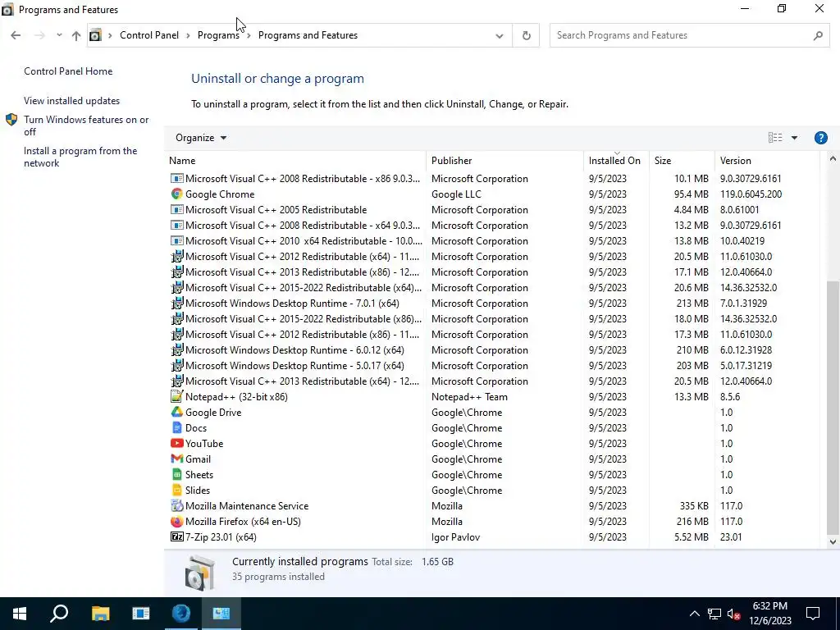Click the 95.4 MB size cell
The height and width of the screenshot is (630, 840).
(x=691, y=194)
